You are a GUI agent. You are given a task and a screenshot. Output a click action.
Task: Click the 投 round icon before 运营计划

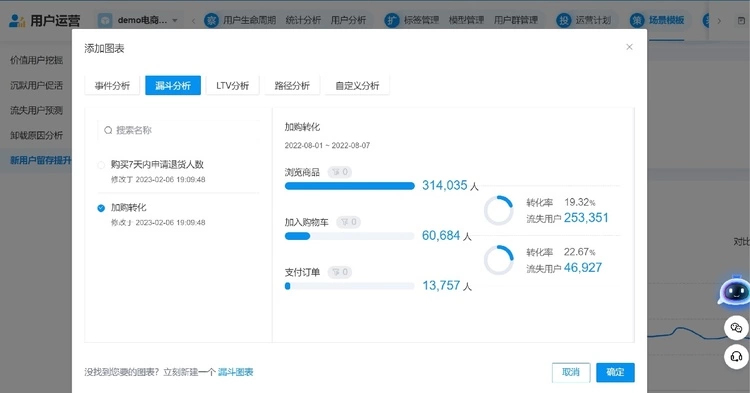[563, 20]
